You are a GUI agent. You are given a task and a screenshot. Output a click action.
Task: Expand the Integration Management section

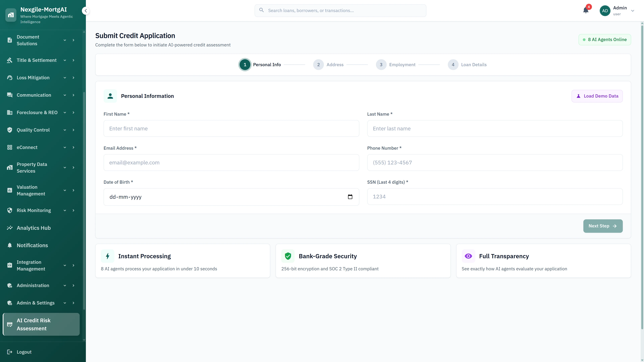tap(65, 265)
